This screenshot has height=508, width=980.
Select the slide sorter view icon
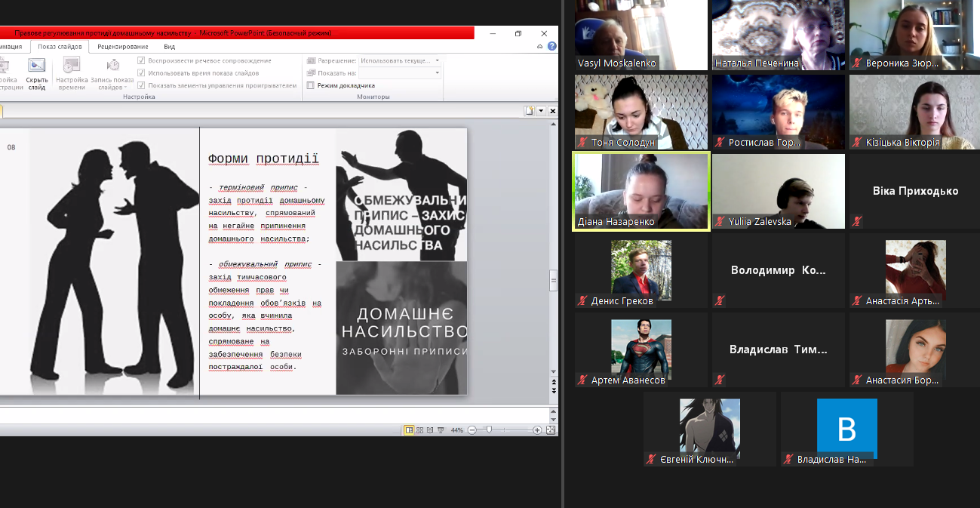click(419, 430)
